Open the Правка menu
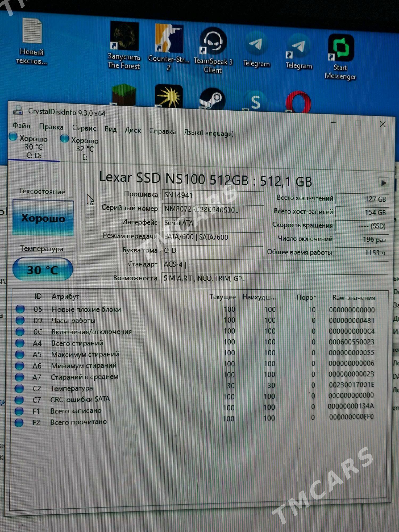Screen dimensions: 399x532 point(51,127)
